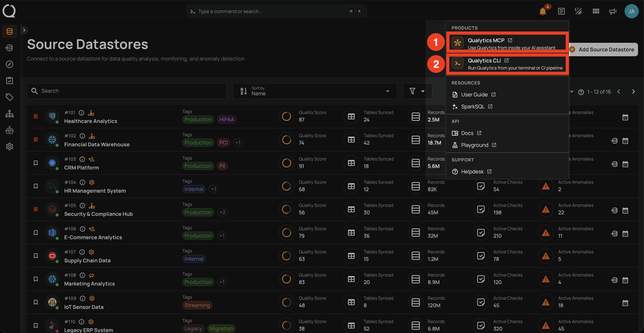Toggle the apps grid launcher icon

click(x=596, y=11)
